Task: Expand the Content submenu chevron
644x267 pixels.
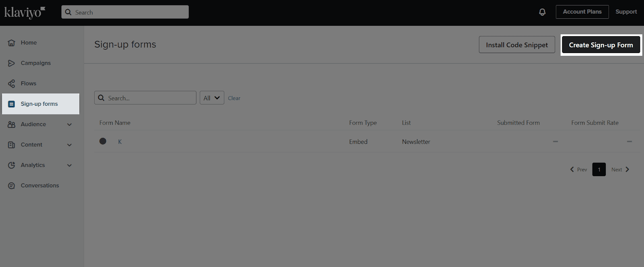Action: pos(69,145)
